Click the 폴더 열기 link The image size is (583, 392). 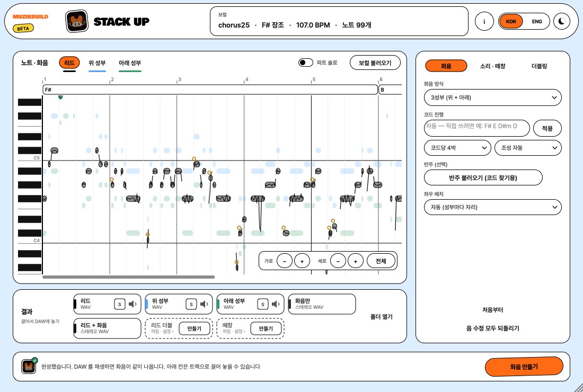click(382, 317)
